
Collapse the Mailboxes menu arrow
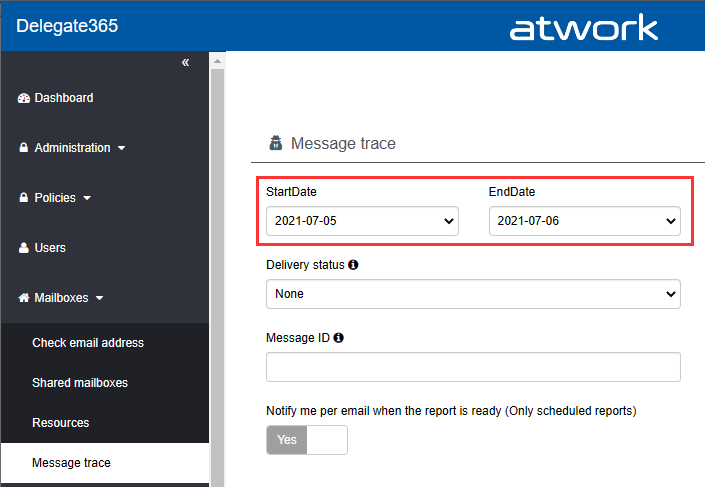[x=100, y=298]
